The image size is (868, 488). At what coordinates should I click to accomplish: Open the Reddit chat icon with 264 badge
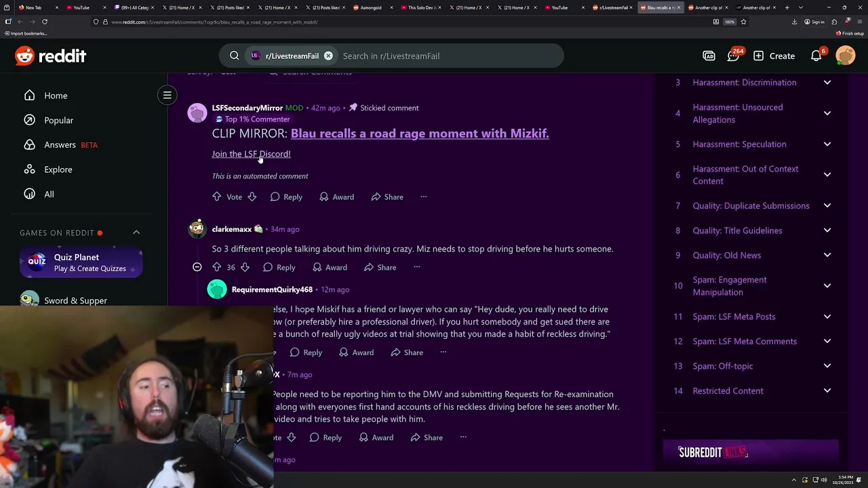(x=734, y=56)
